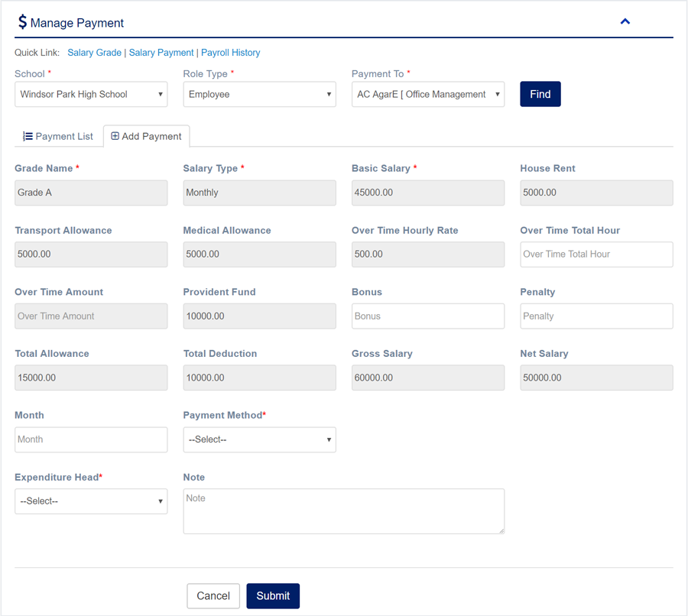Open the School dropdown
Image resolution: width=688 pixels, height=616 pixels.
(91, 95)
